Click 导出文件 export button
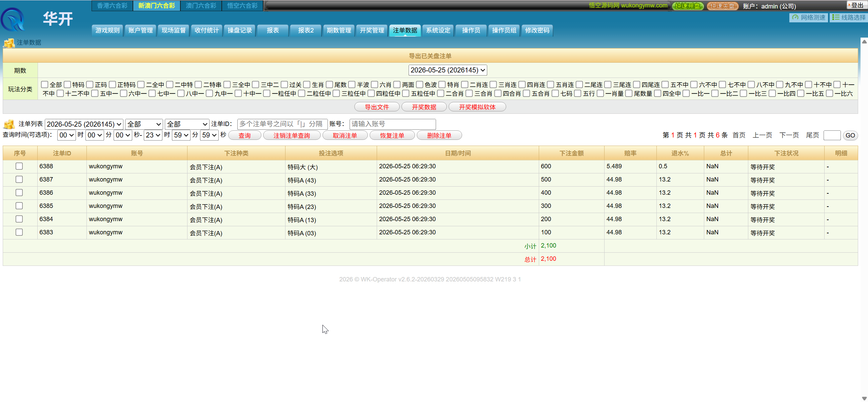This screenshot has height=402, width=868. [x=377, y=107]
